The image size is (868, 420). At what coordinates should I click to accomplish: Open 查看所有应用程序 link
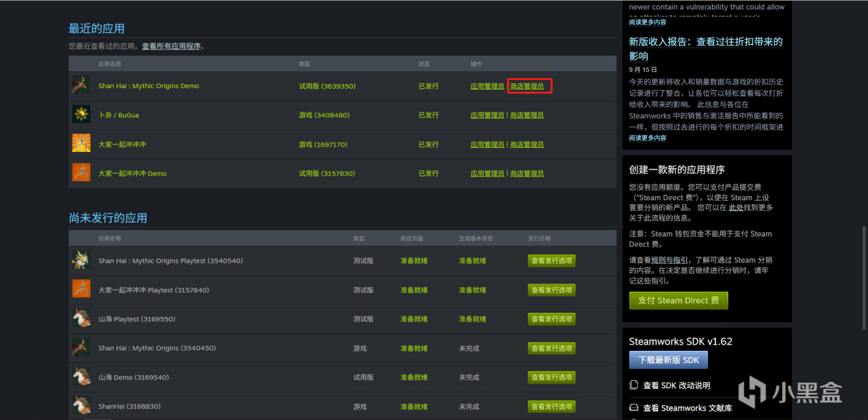172,47
